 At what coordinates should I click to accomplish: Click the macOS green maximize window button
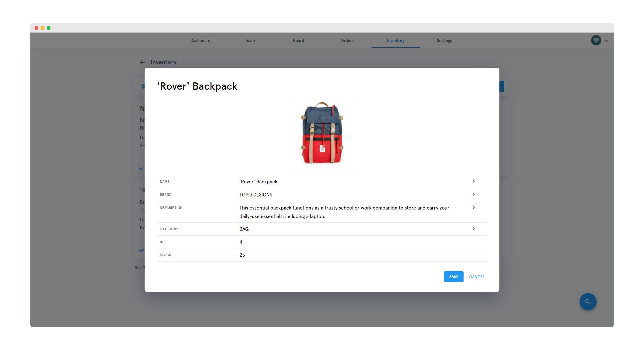point(49,28)
